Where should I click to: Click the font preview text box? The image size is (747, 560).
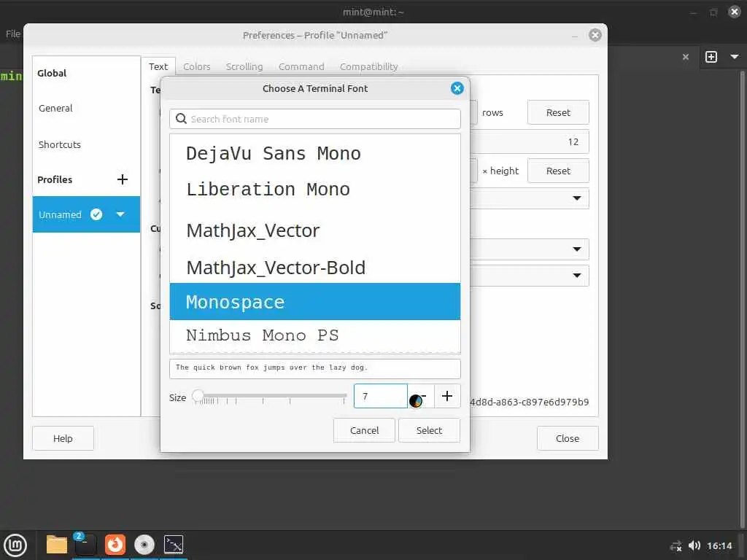point(315,368)
